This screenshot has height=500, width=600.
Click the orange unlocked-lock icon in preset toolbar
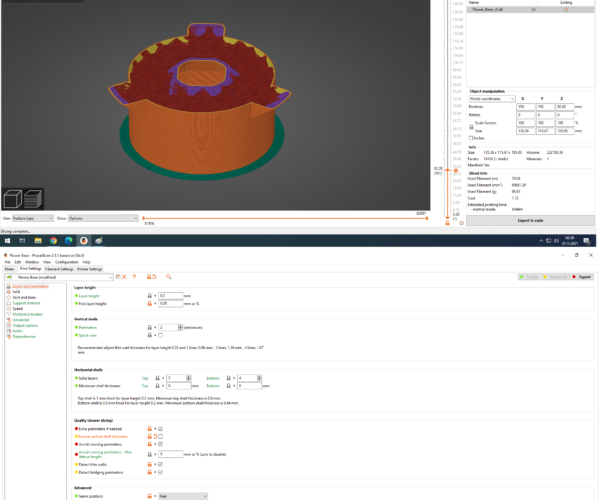tap(149, 277)
